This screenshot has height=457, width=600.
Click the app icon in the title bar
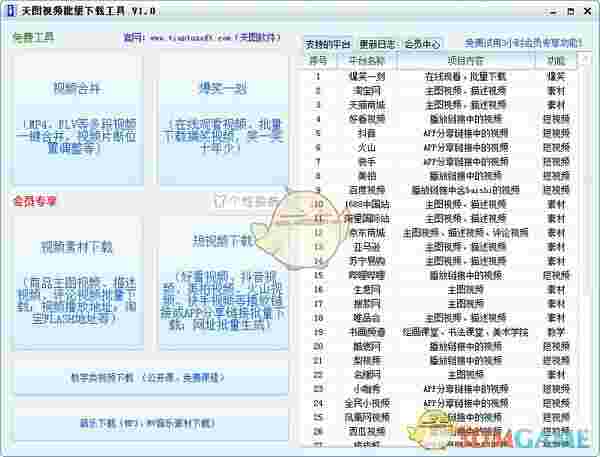point(11,11)
